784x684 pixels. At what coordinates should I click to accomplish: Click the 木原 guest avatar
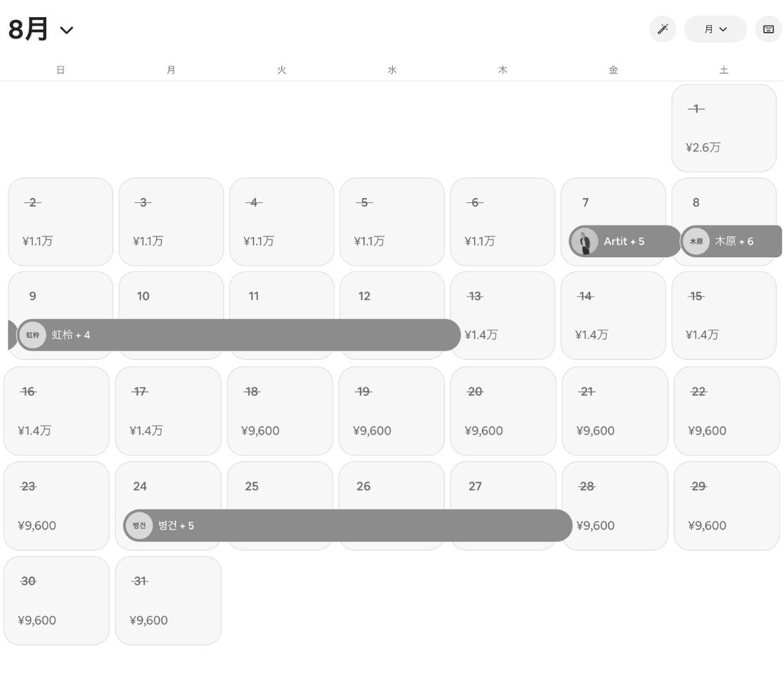(x=696, y=241)
